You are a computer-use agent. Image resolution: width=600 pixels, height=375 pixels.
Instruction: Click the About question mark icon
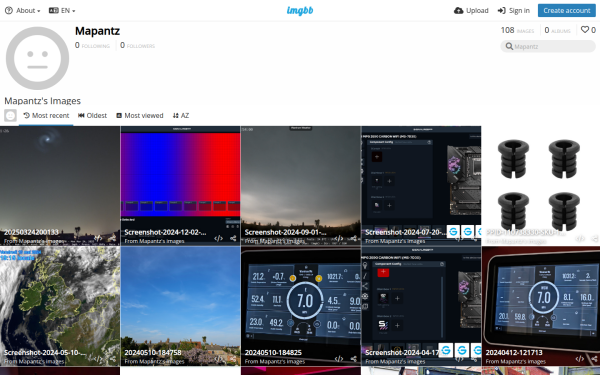click(8, 11)
